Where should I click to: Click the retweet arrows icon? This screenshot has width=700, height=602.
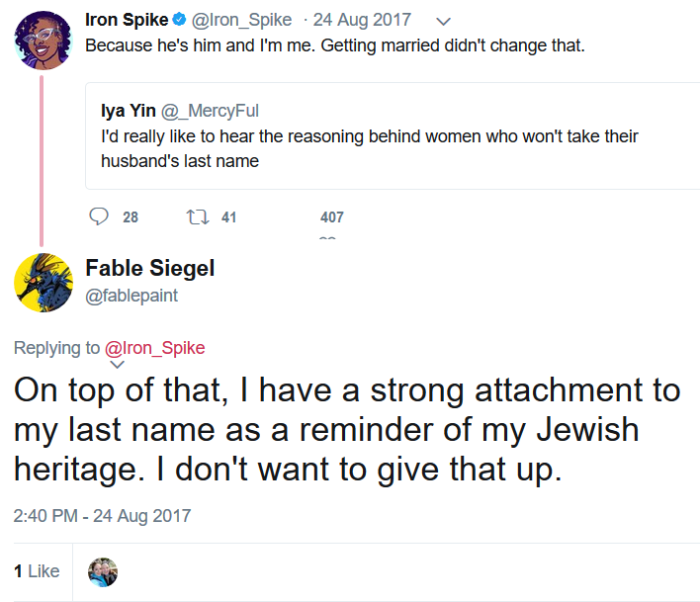coord(198,216)
